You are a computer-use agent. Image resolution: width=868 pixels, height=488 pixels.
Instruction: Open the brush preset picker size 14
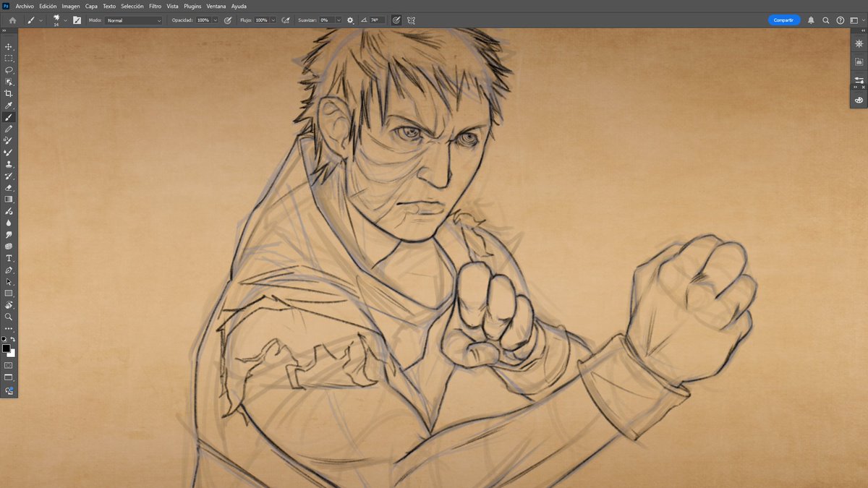pyautogui.click(x=59, y=20)
